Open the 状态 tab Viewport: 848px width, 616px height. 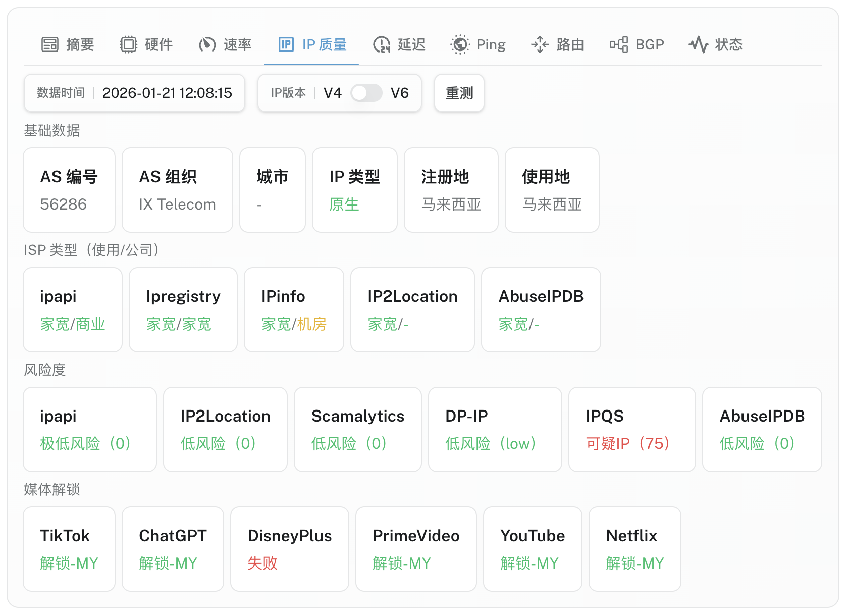click(x=728, y=44)
